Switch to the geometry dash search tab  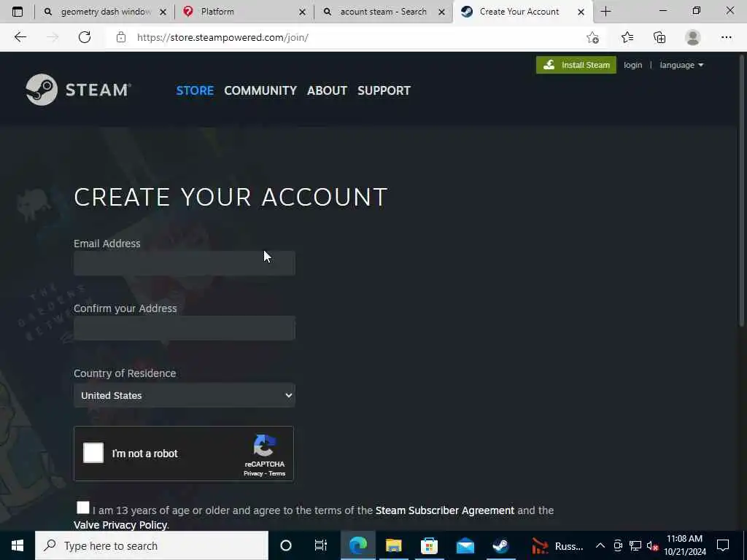[x=106, y=12]
